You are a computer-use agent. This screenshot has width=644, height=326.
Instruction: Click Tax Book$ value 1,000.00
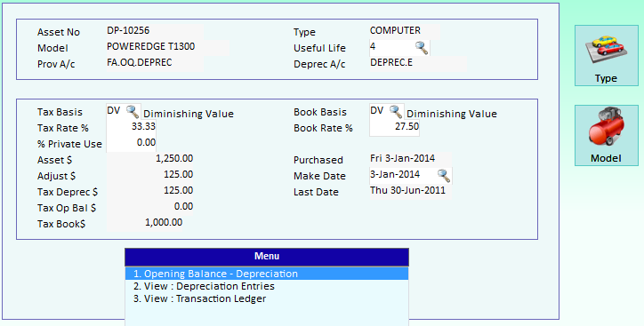pyautogui.click(x=164, y=223)
